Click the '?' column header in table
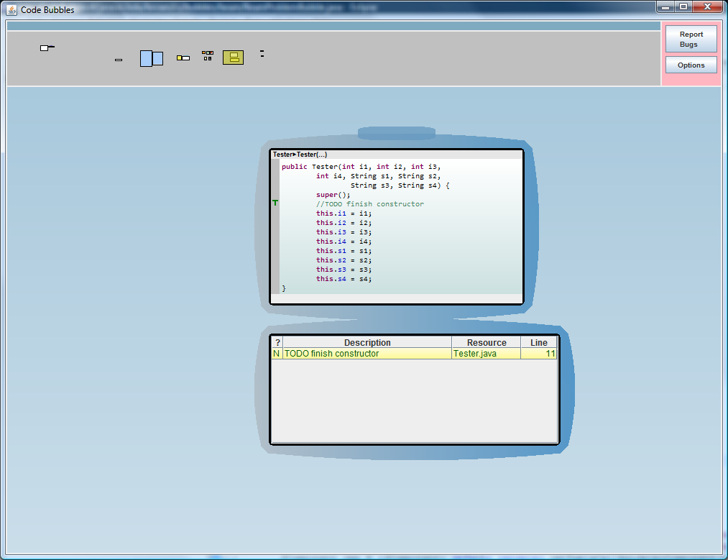This screenshot has width=728, height=560. pyautogui.click(x=277, y=343)
